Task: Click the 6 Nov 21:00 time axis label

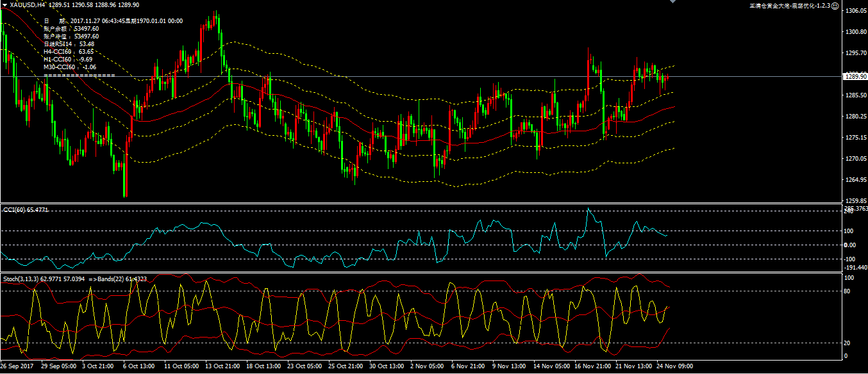Action: [x=467, y=366]
